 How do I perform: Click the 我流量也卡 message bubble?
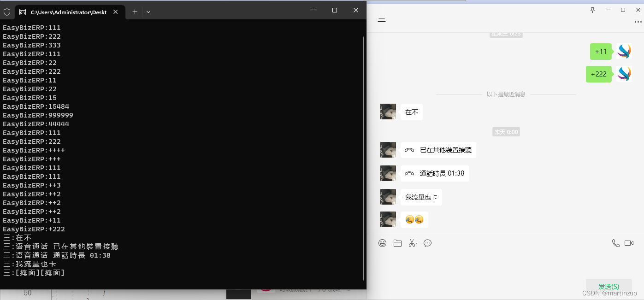421,197
